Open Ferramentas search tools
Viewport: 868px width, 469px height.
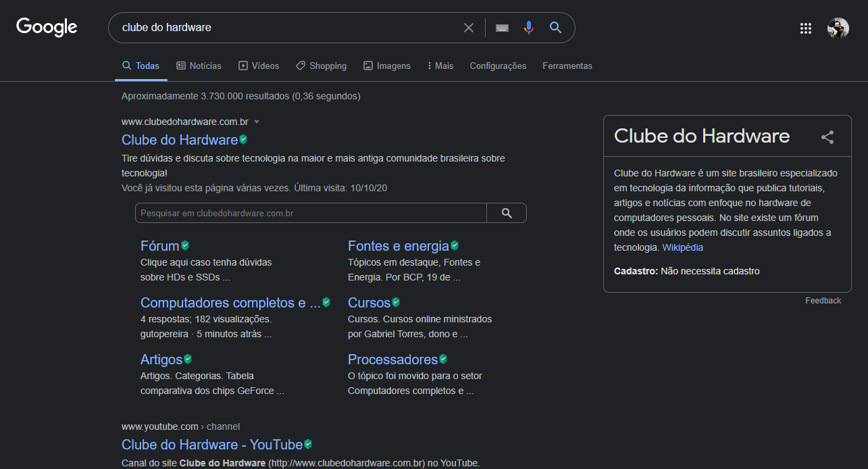coord(567,66)
